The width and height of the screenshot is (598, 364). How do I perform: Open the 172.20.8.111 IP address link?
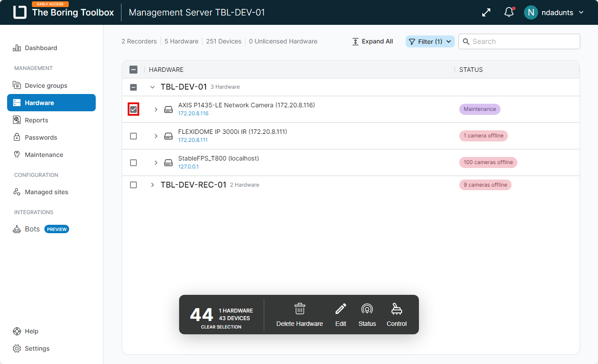point(193,140)
